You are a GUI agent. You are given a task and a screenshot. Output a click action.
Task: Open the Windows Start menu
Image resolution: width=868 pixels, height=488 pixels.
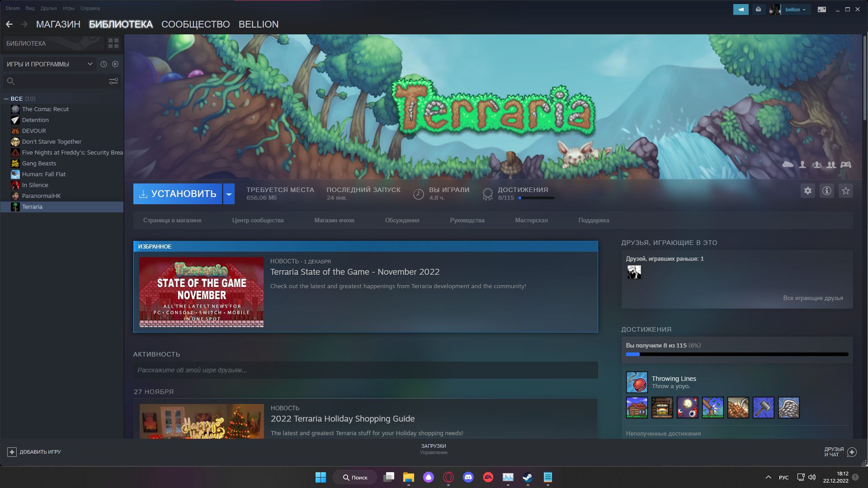(321, 477)
